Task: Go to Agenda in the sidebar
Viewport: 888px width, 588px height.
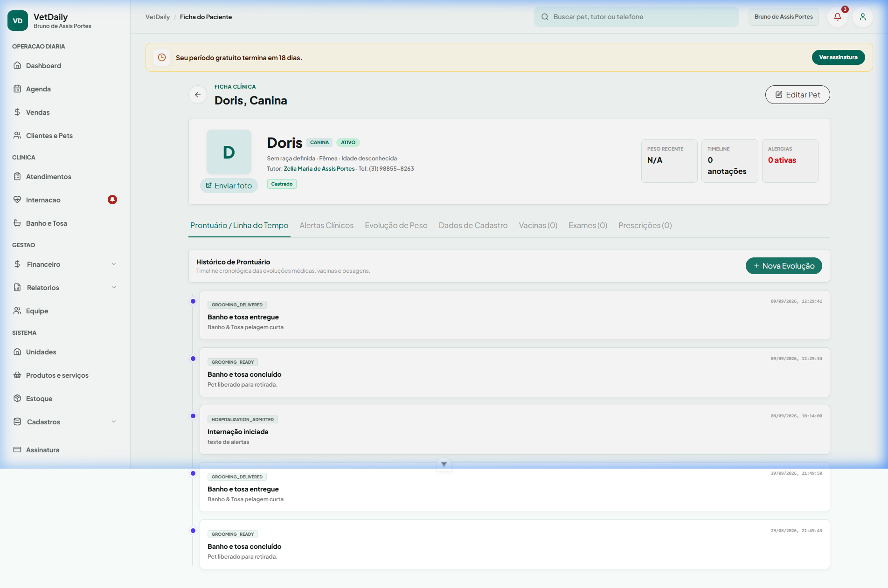Action: pyautogui.click(x=65, y=89)
